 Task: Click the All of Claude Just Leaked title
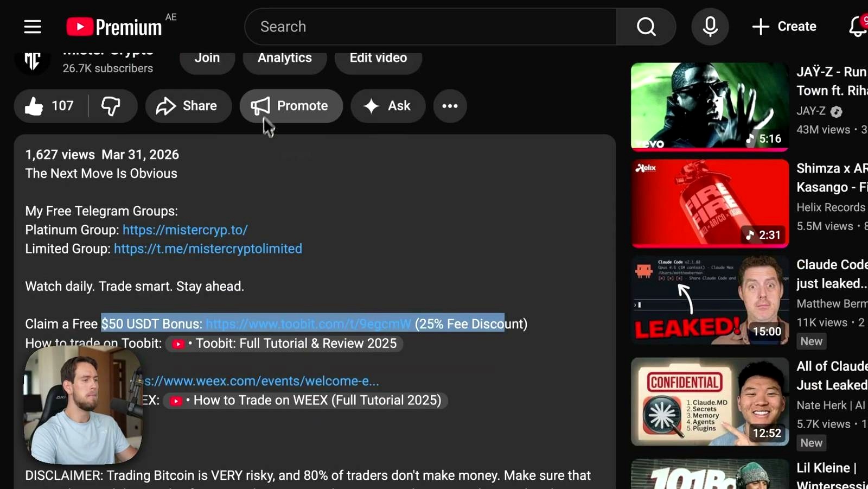tap(832, 376)
